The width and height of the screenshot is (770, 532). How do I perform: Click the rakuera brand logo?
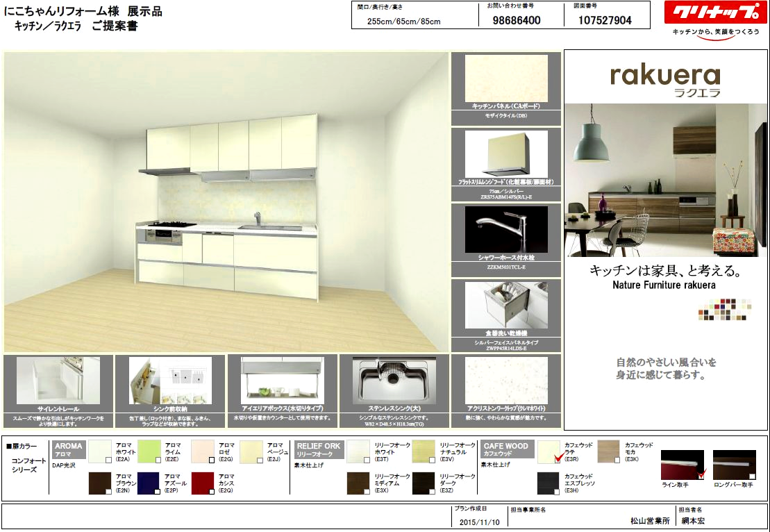(x=665, y=81)
